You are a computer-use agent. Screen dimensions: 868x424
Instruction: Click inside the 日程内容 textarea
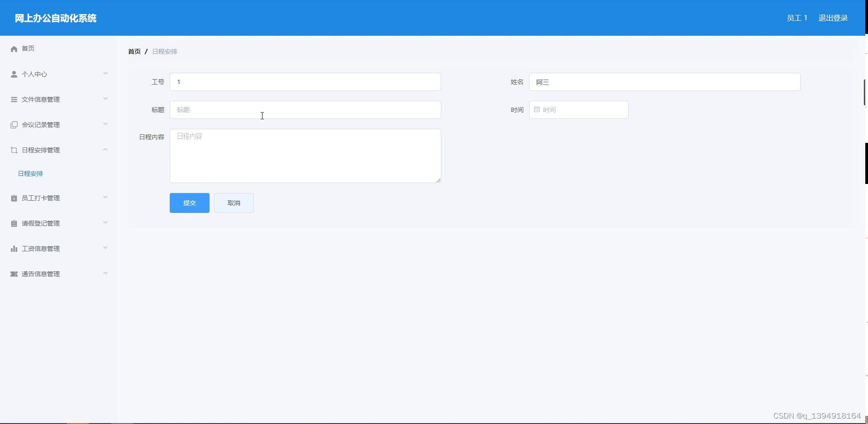[x=305, y=156]
